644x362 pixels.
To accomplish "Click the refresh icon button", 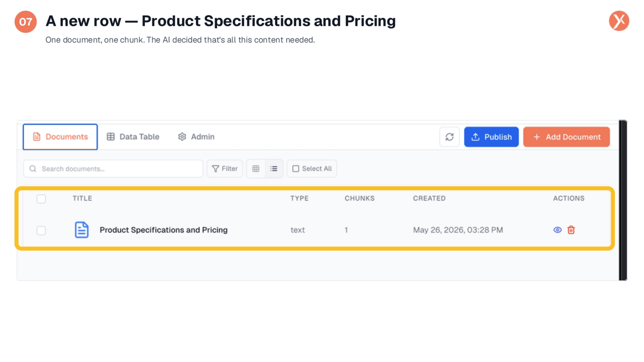I will tap(449, 137).
